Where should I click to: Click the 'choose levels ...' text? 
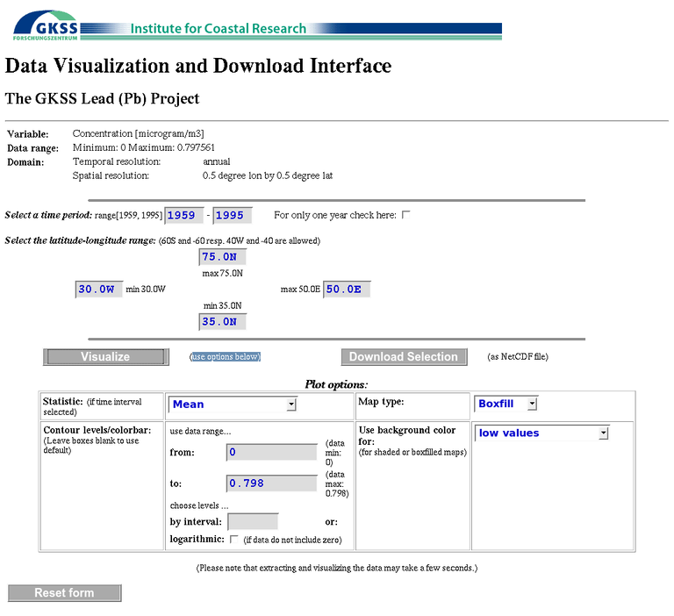click(x=199, y=505)
